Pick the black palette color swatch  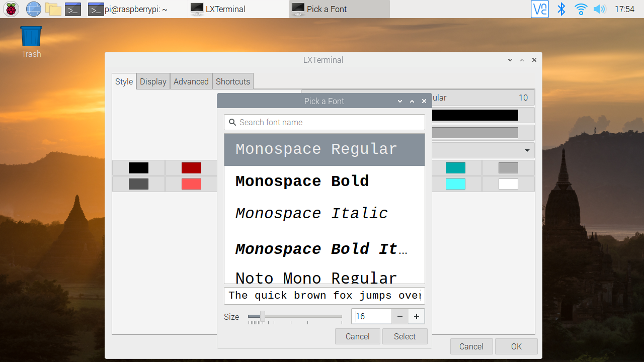click(138, 168)
